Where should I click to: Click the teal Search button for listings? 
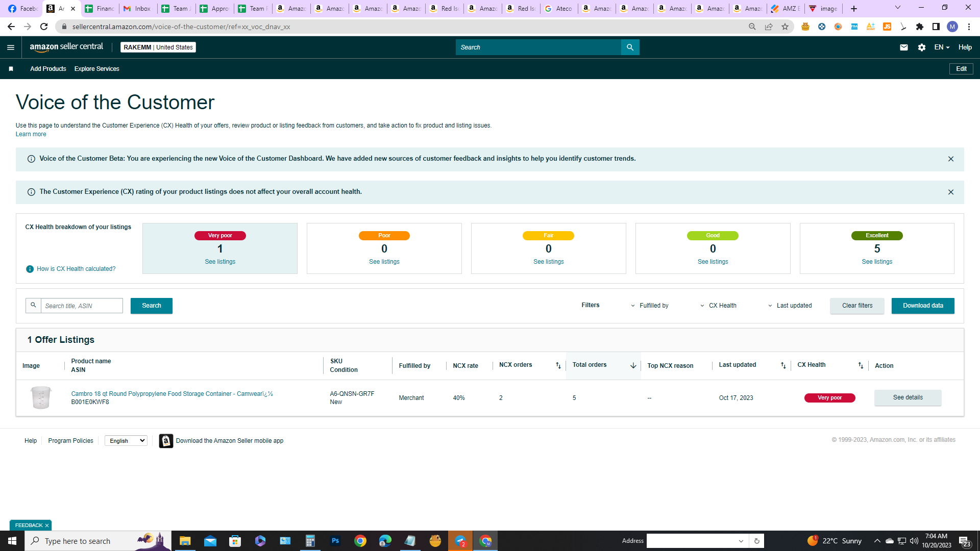tap(152, 306)
